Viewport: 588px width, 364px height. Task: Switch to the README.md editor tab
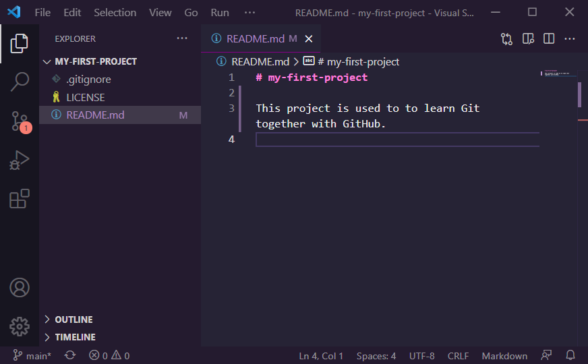[x=255, y=39]
